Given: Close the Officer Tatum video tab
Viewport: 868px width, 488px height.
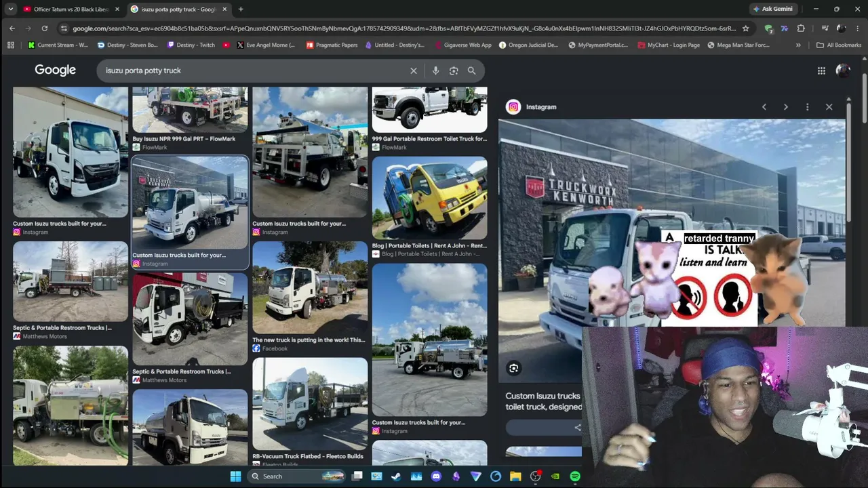Looking at the screenshot, I should pos(117,9).
